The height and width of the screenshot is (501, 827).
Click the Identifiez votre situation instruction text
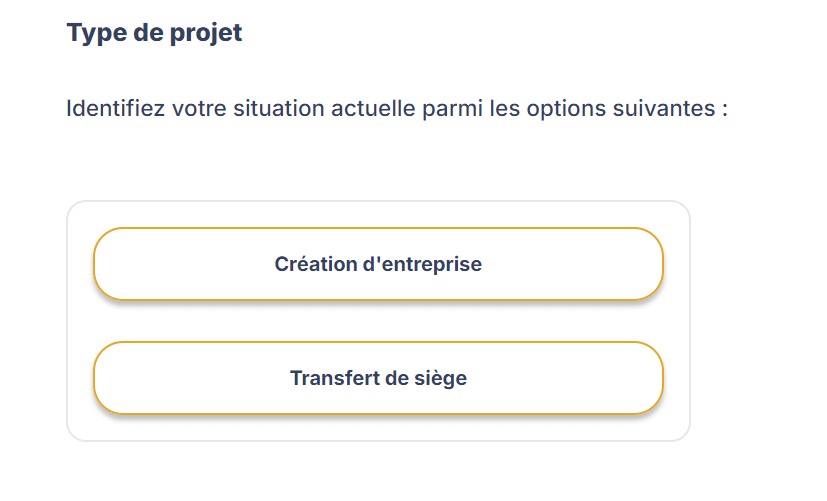(x=396, y=108)
